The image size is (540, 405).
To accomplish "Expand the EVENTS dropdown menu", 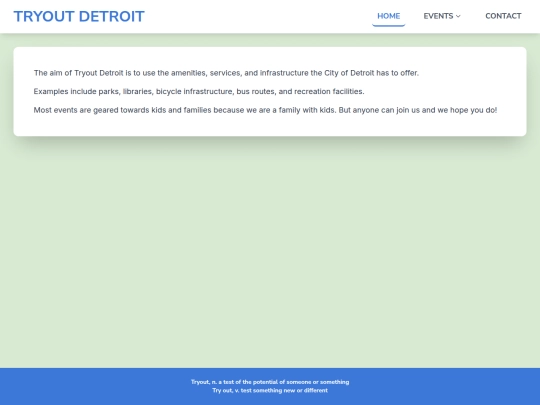I will [442, 16].
